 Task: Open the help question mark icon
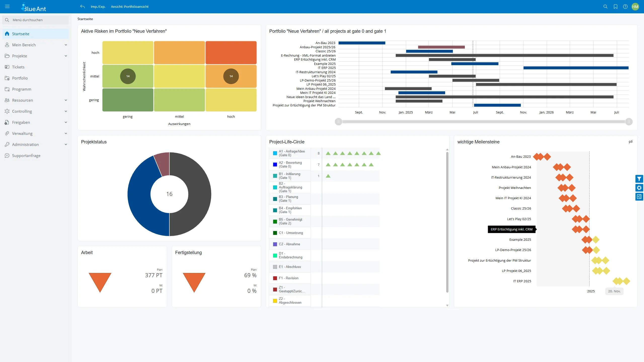[625, 7]
